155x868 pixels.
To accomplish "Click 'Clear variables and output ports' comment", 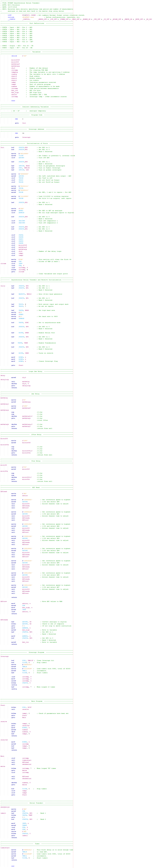I will (x=53, y=274).
